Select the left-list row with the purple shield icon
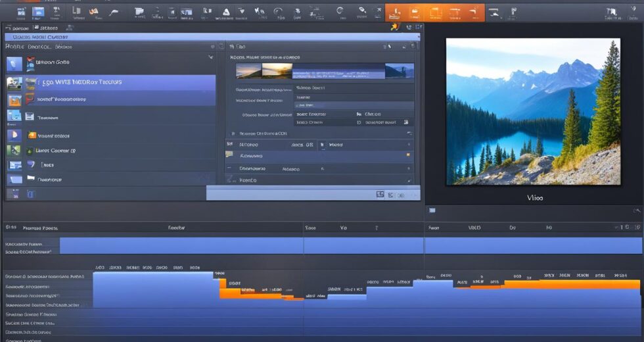 [110, 164]
